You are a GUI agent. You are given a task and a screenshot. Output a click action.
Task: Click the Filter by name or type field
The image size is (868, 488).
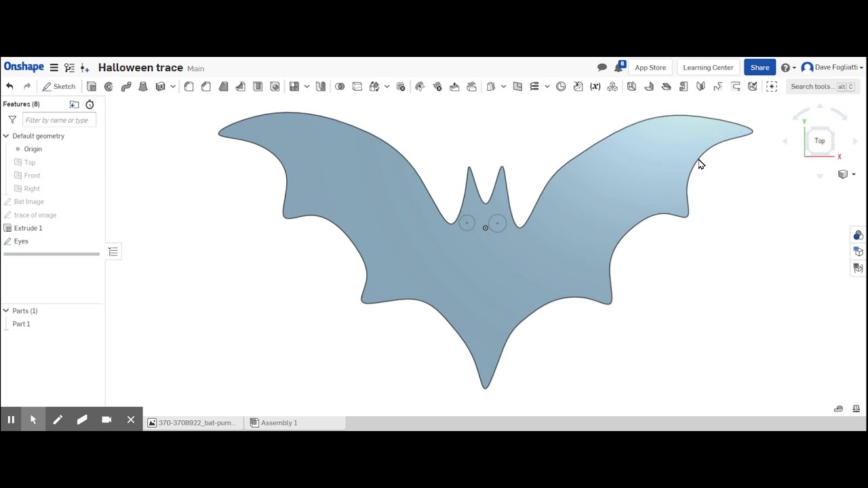pyautogui.click(x=60, y=120)
